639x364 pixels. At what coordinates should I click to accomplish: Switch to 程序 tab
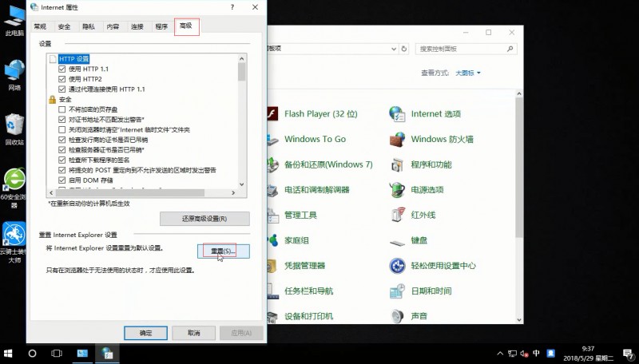coord(161,26)
